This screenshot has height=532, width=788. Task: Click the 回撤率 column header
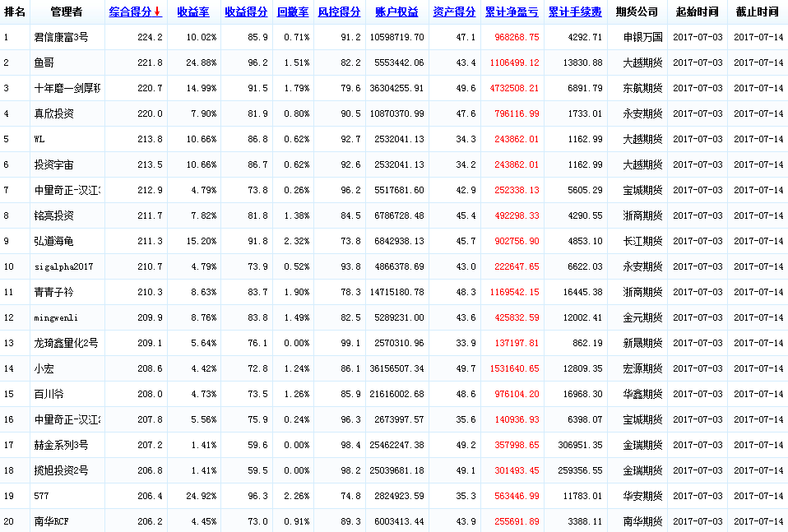(292, 12)
